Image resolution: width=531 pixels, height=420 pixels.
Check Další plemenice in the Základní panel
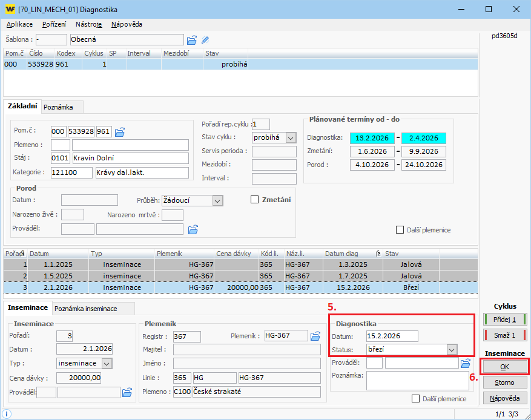point(400,230)
